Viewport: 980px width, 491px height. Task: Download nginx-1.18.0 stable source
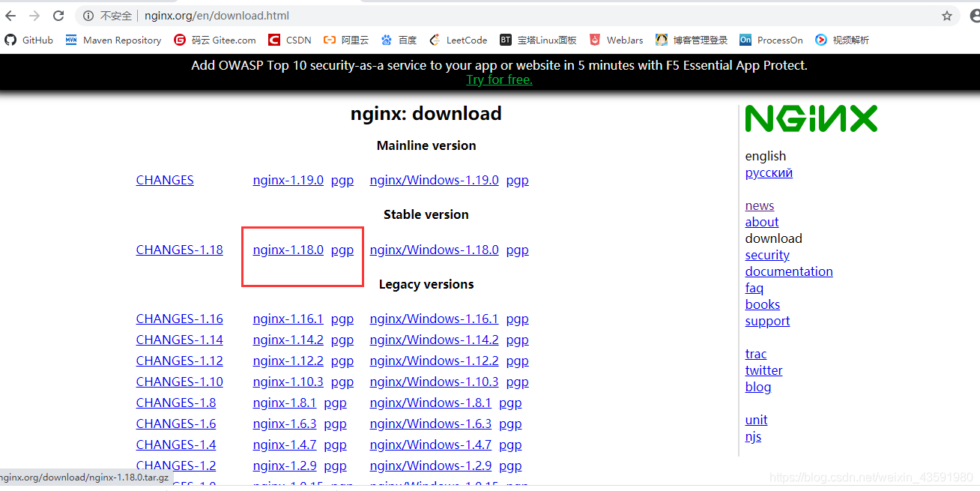click(x=288, y=250)
